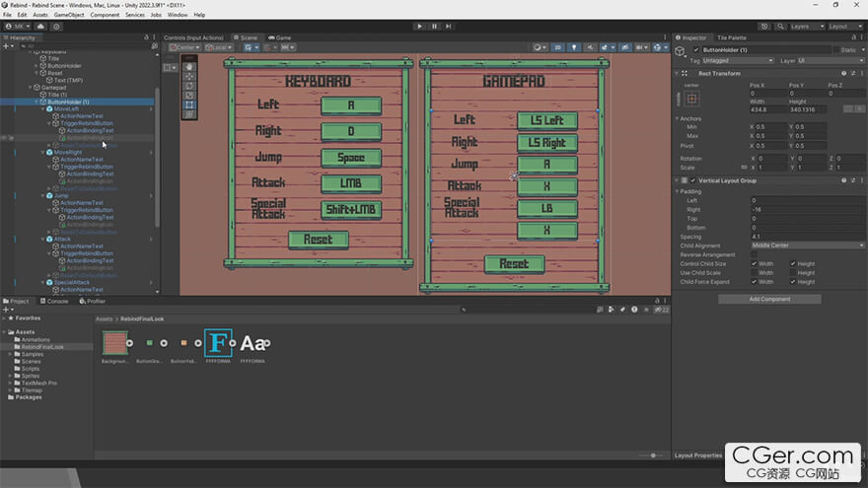Click the Step frame button in toolbar
The image size is (868, 488).
(448, 26)
